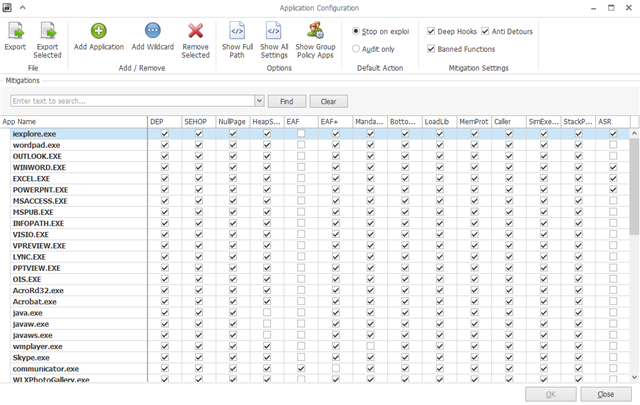Click the Find button
The image size is (640, 405).
(287, 101)
